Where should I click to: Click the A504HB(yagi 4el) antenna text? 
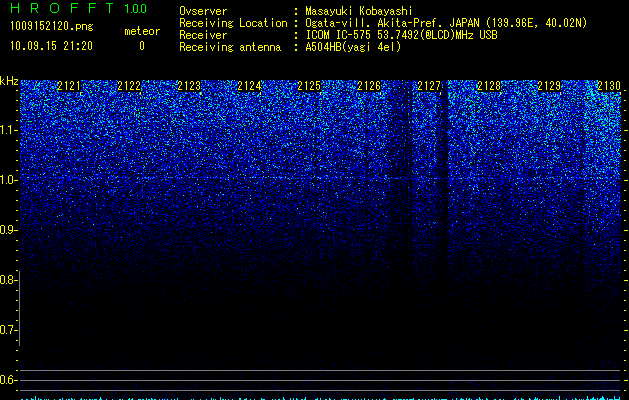point(353,47)
